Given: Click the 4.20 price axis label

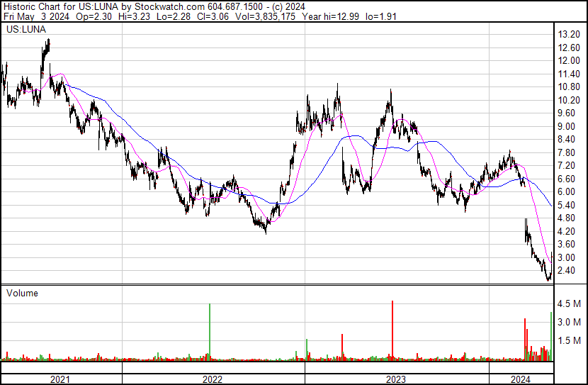Looking at the screenshot, I should (567, 232).
